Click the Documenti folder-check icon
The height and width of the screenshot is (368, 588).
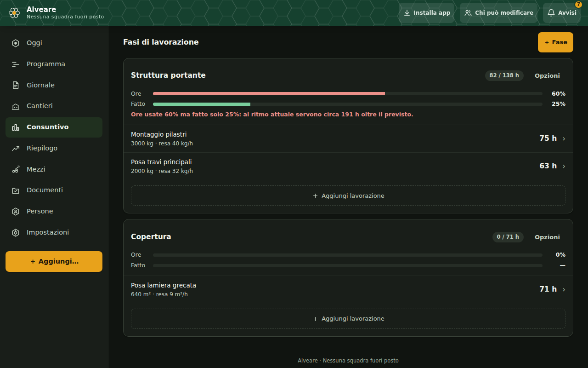16,190
